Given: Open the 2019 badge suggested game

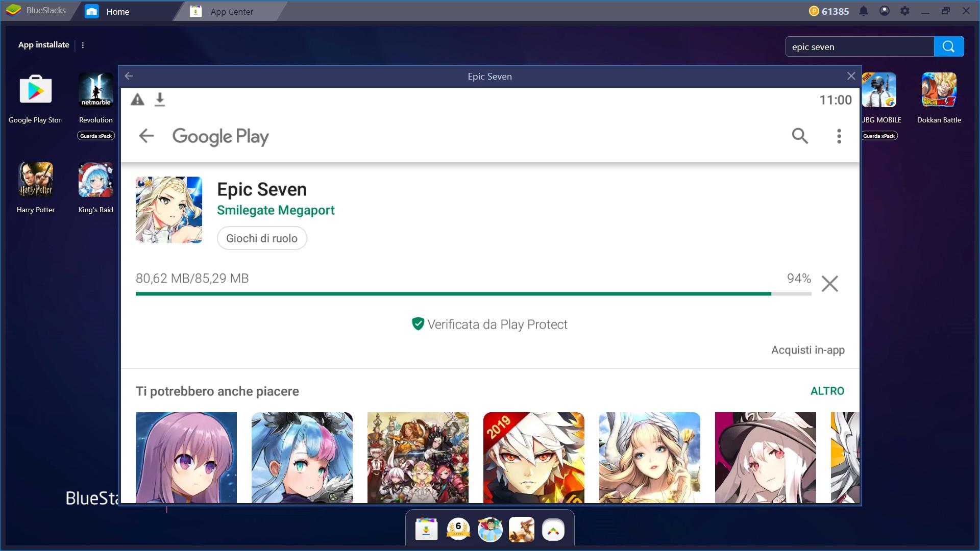Looking at the screenshot, I should 534,458.
